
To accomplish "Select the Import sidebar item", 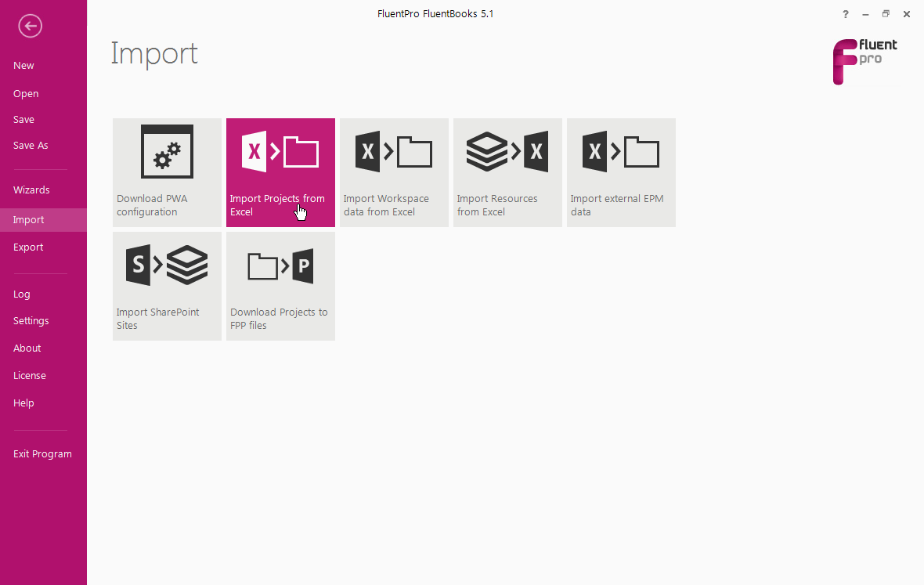I will (x=43, y=220).
